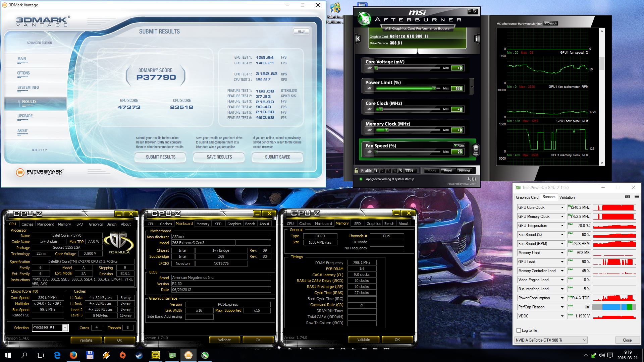Click Reset in MSI Afterburner
The width and height of the screenshot is (644, 362).
448,170
